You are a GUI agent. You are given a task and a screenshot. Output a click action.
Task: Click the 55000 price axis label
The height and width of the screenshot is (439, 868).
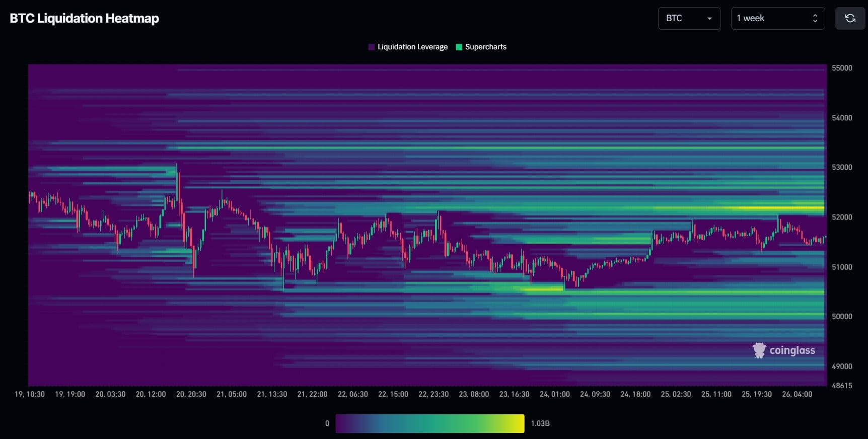[842, 68]
